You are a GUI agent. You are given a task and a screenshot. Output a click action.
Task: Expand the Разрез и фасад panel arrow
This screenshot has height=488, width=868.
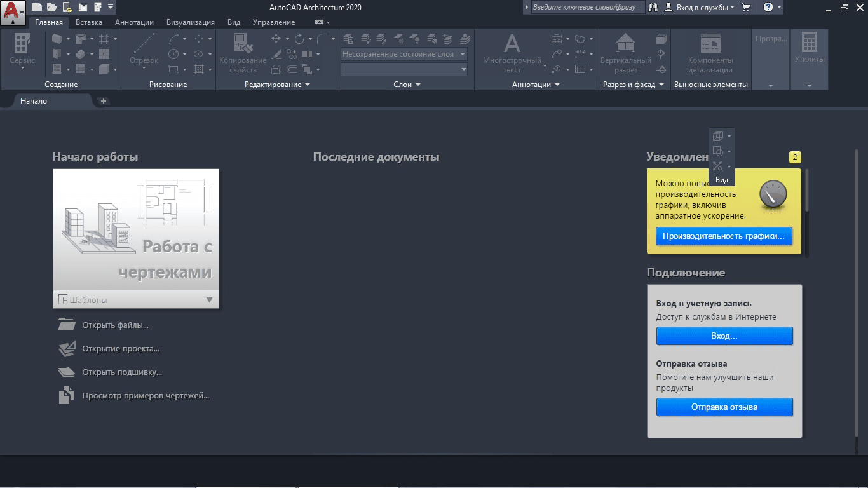(x=661, y=85)
